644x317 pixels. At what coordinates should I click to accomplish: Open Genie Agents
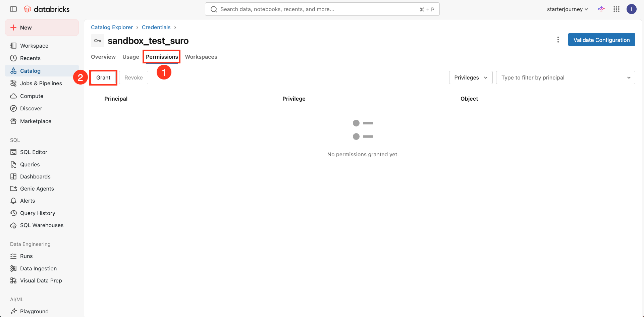pos(42,189)
